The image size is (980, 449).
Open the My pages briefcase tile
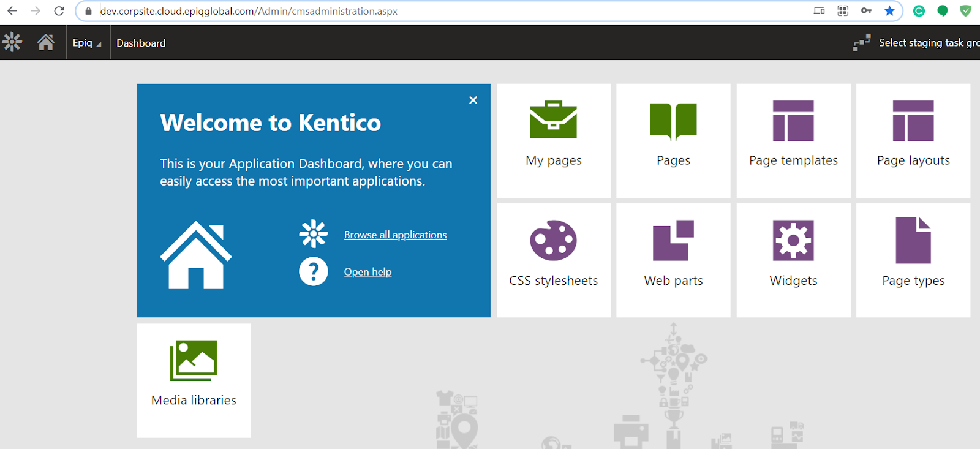pyautogui.click(x=554, y=141)
